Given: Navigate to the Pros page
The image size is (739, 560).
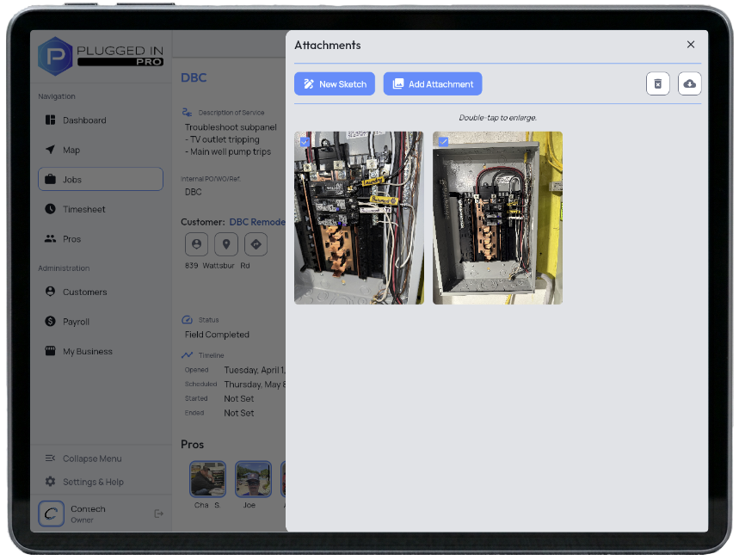Looking at the screenshot, I should pyautogui.click(x=71, y=239).
